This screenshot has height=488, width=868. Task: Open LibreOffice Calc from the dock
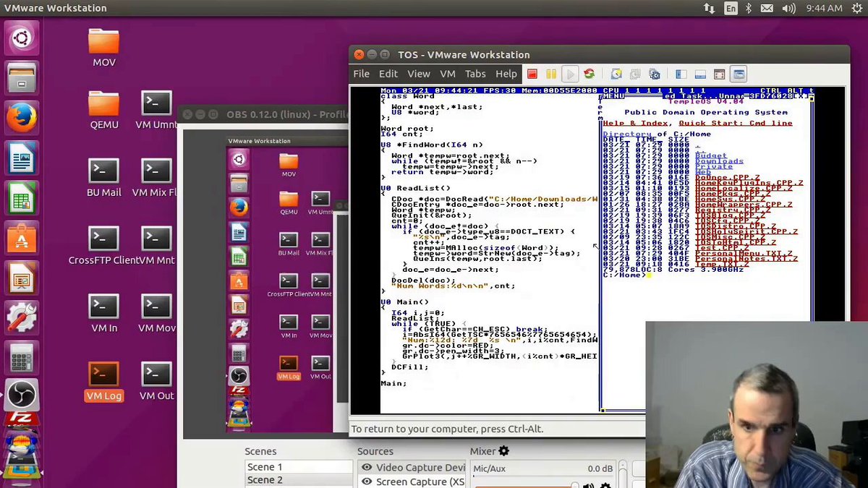pyautogui.click(x=22, y=198)
